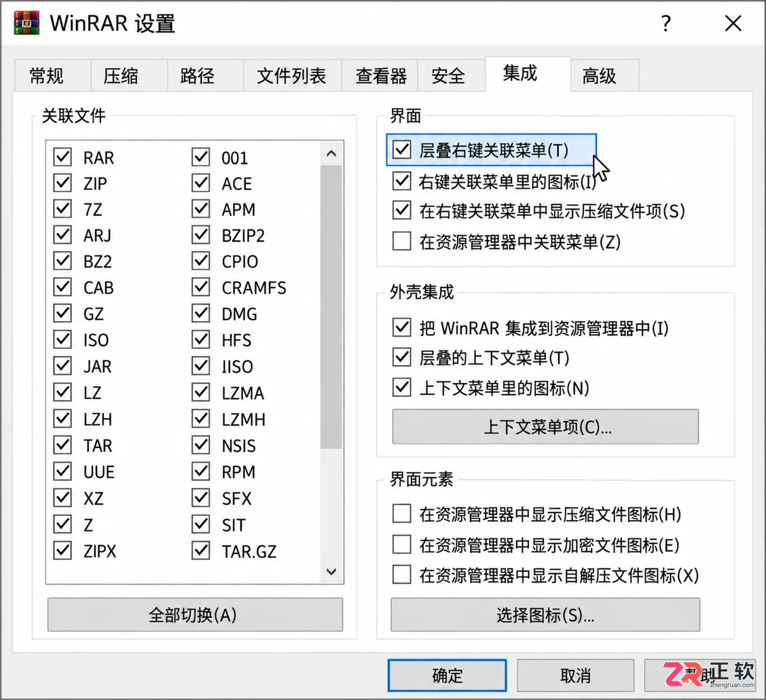The width and height of the screenshot is (766, 700).
Task: Toggle the CRAMFS checkbox
Action: (201, 287)
